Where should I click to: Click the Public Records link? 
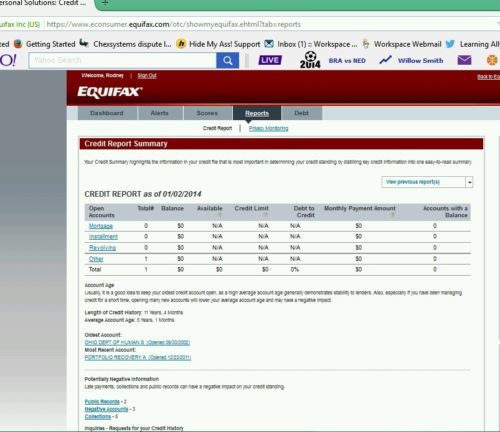click(102, 402)
